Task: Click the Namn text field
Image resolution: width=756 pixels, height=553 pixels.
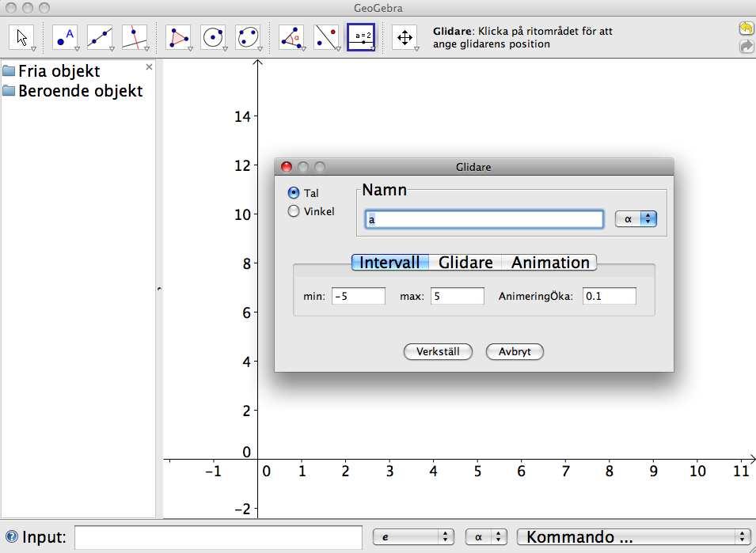Action: (x=484, y=219)
